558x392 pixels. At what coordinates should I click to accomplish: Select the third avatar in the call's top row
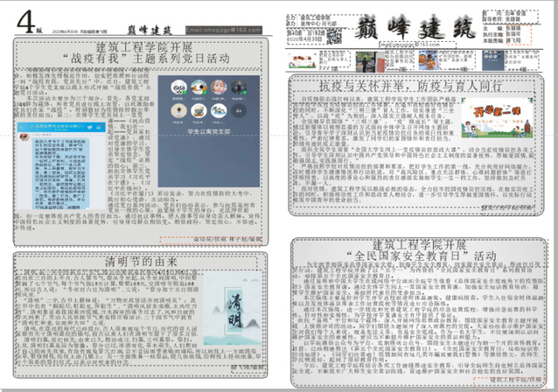coord(219,89)
